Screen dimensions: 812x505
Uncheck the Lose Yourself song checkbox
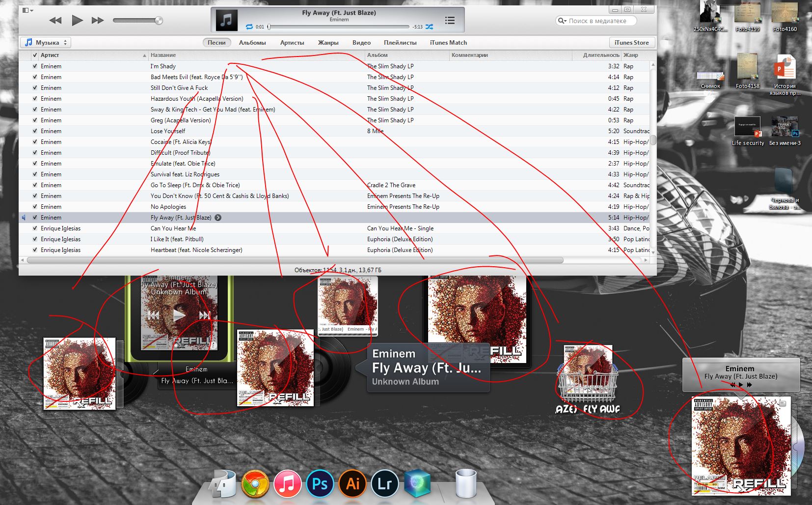pos(35,131)
